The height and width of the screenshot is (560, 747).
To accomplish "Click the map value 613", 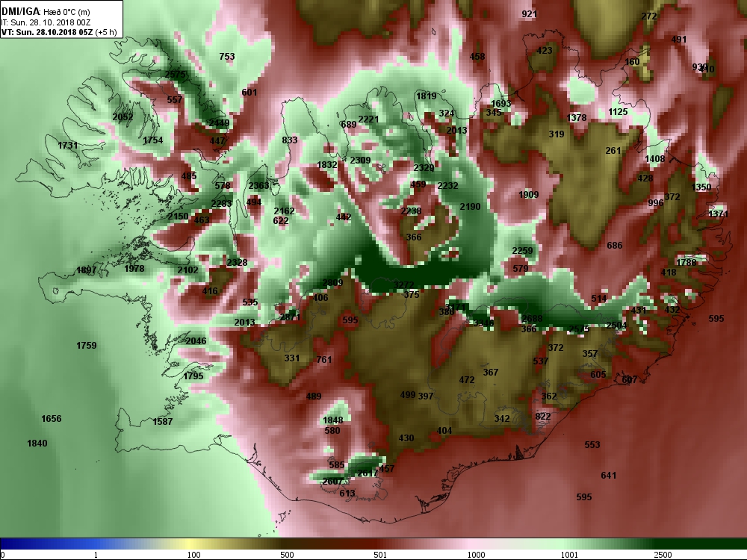I will (x=347, y=494).
